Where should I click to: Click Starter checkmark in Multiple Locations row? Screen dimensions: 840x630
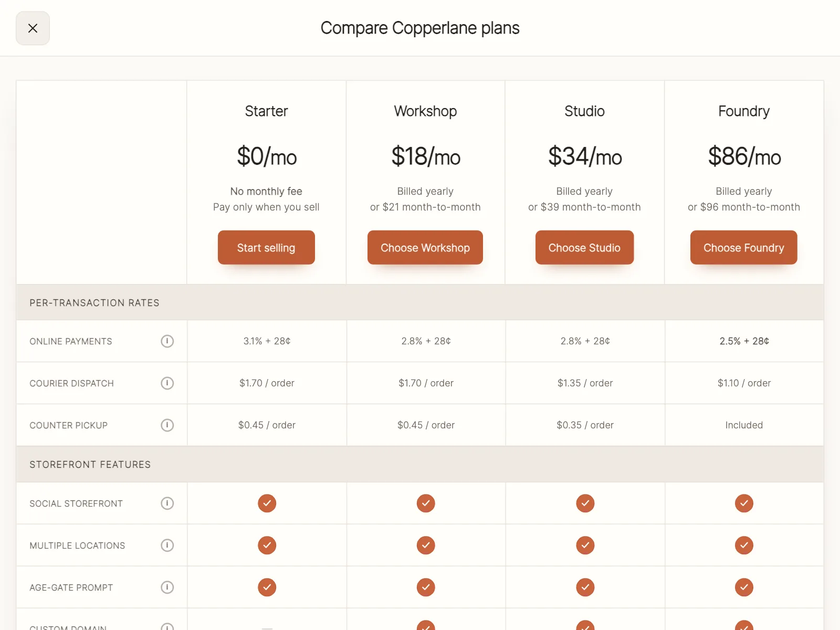click(267, 545)
